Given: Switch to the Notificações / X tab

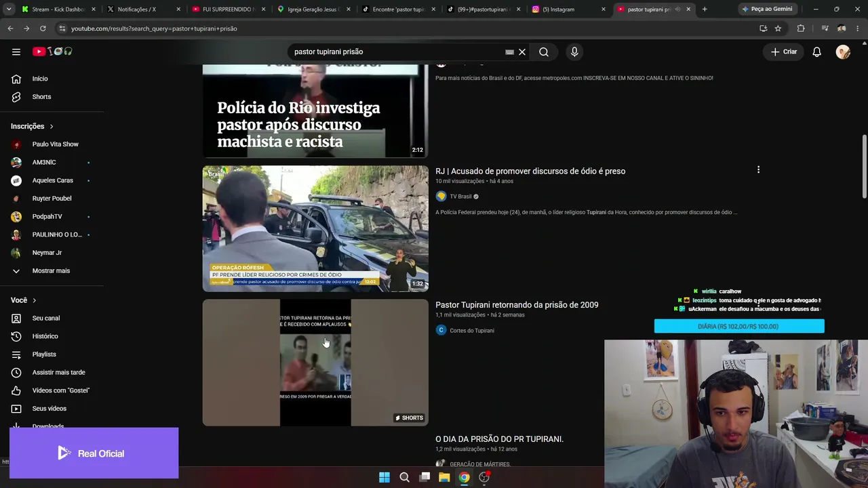Looking at the screenshot, I should point(142,9).
